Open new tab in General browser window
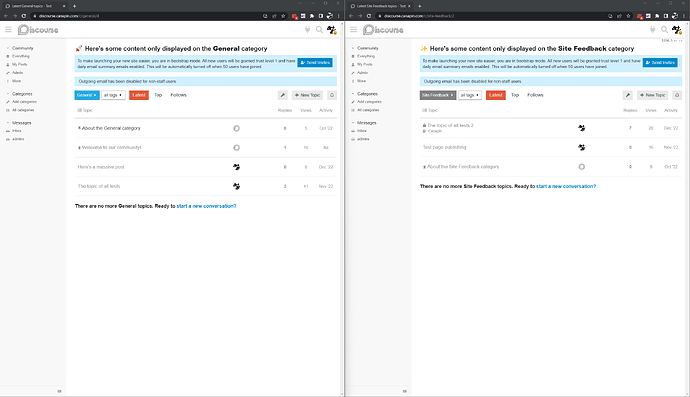 pos(74,6)
